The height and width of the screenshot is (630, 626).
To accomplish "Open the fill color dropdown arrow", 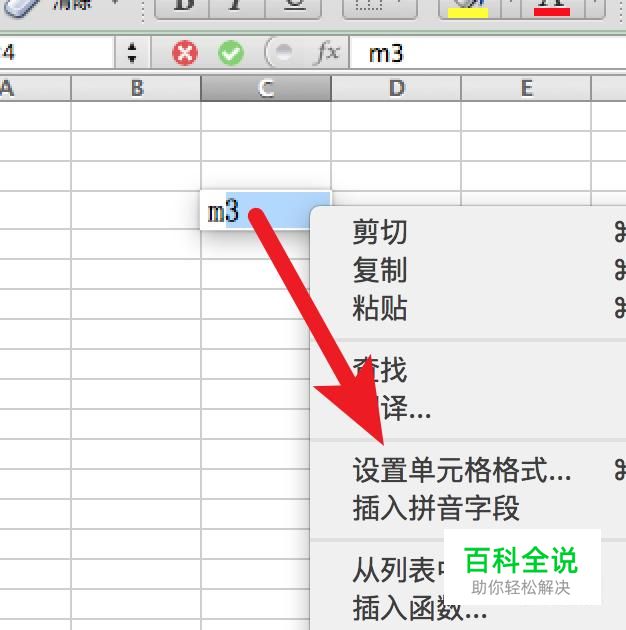I will (511, 8).
